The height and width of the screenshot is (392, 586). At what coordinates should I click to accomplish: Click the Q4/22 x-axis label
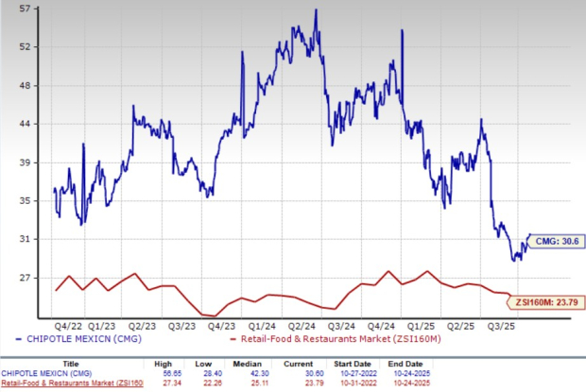(67, 323)
